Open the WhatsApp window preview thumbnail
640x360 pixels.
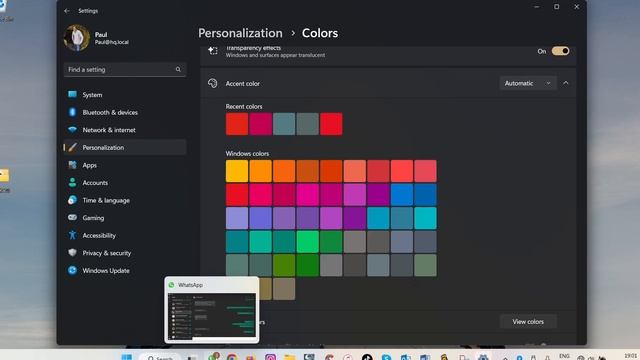[x=212, y=316]
